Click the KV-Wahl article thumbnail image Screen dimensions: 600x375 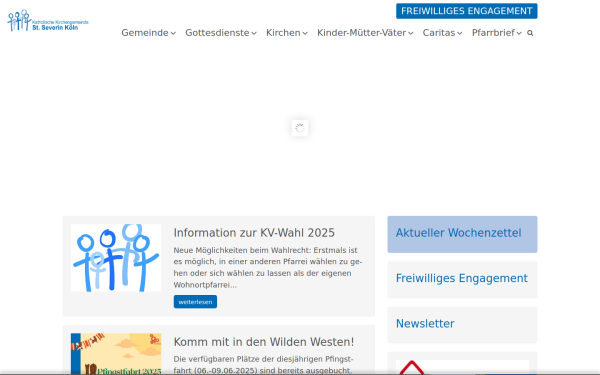pyautogui.click(x=116, y=258)
